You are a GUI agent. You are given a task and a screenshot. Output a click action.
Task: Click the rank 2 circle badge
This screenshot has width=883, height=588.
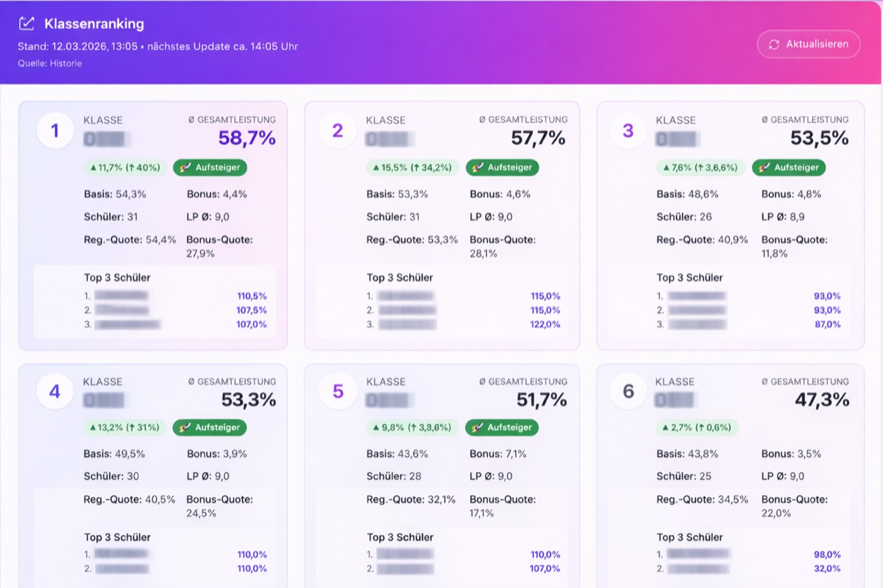[338, 131]
